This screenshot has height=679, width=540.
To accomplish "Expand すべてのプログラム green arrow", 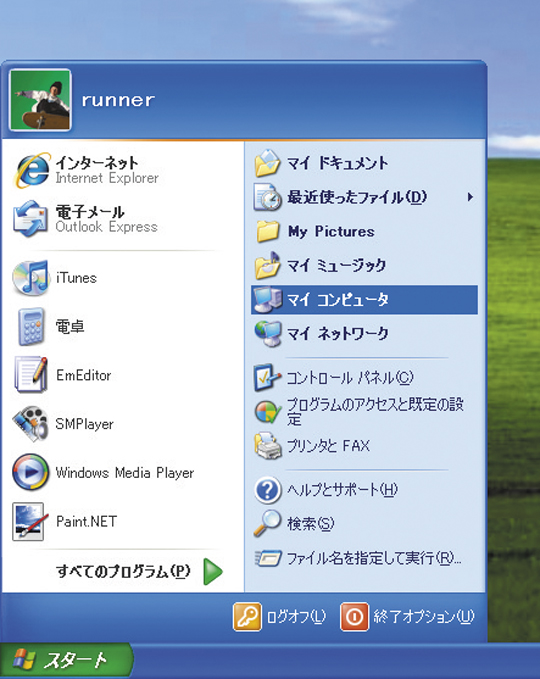I will tap(213, 572).
